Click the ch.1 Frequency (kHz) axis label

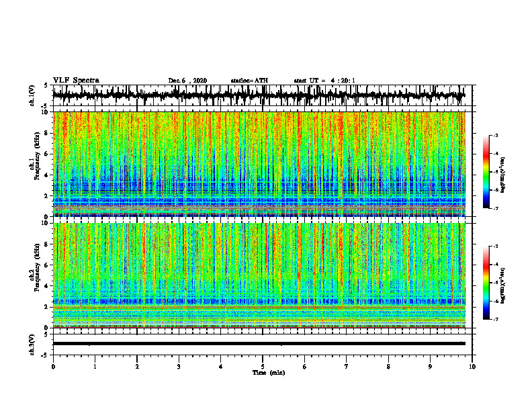38,156
